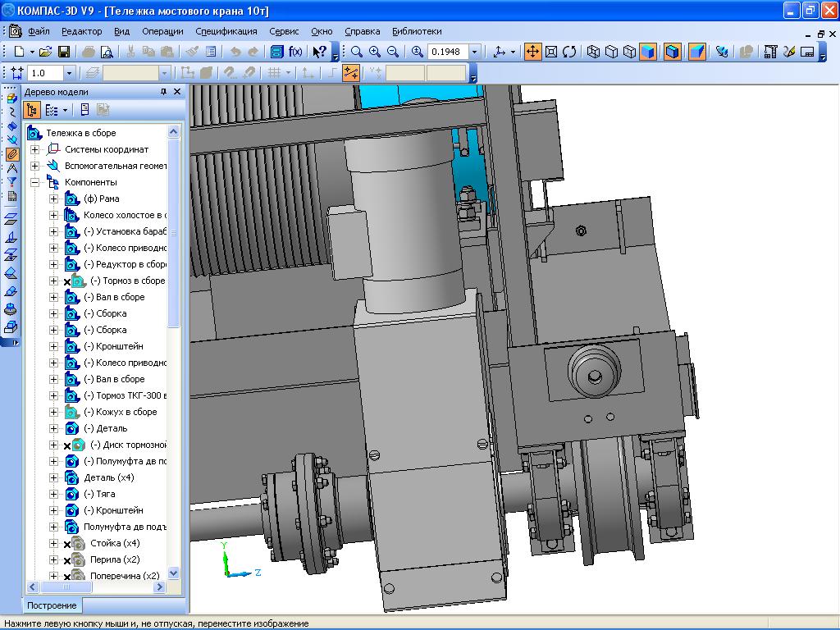Toggle the shaded rendering mode button
Viewport: 840px width, 630px height.
point(648,52)
